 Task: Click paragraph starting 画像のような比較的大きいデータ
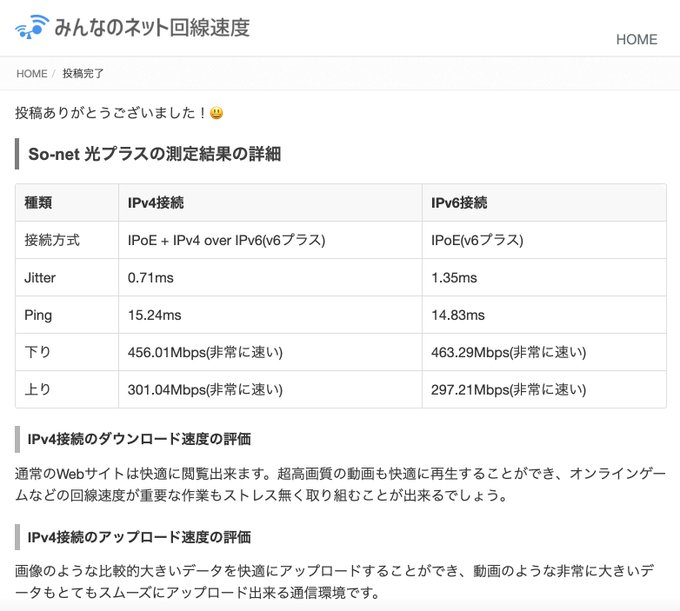[335, 582]
